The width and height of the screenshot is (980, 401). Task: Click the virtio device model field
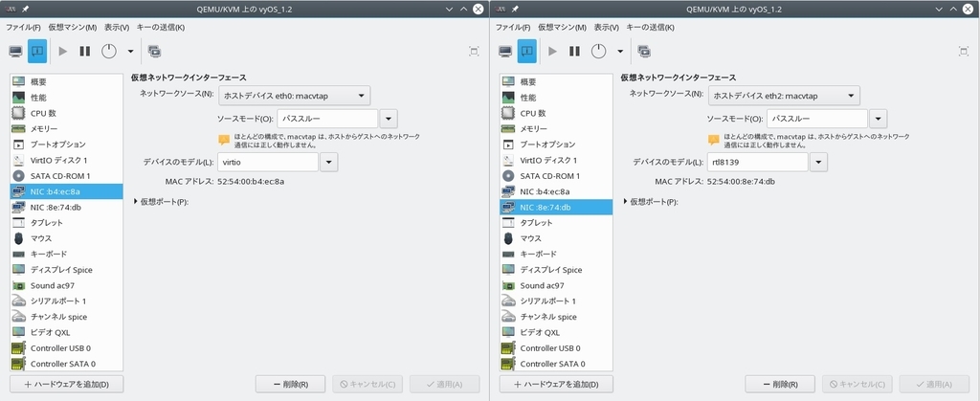268,163
